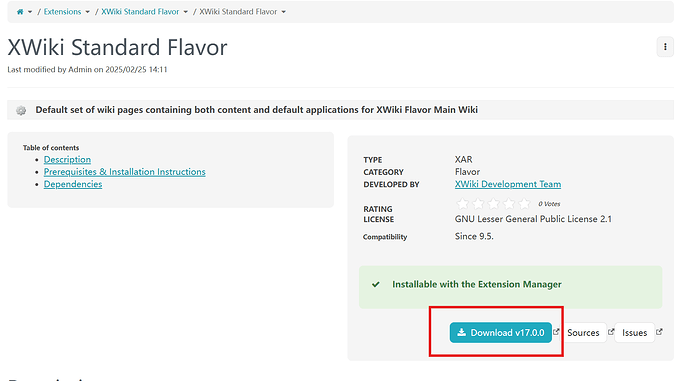Click the green checkmark icon
This screenshot has width=690, height=381.
pos(375,284)
